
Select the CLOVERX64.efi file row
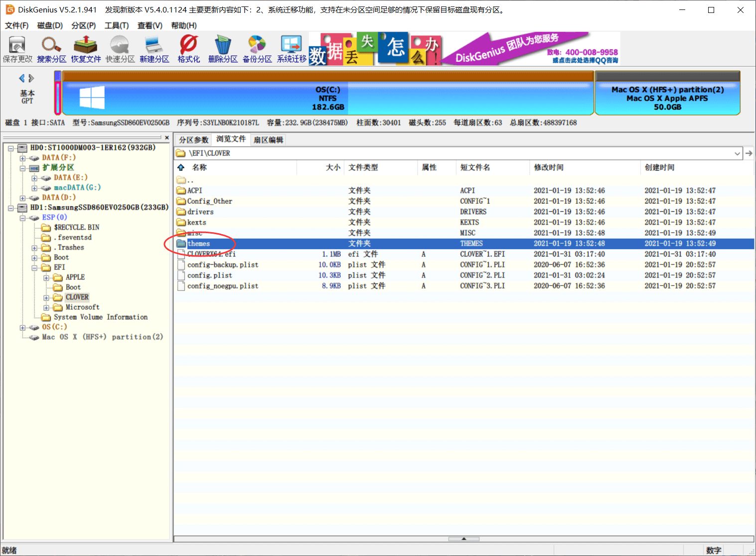(464, 254)
